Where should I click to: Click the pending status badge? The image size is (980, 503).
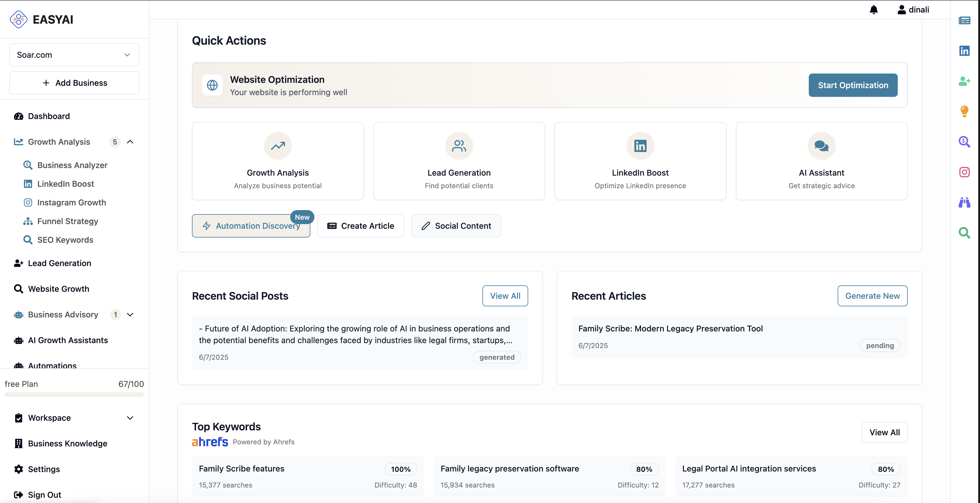point(880,345)
